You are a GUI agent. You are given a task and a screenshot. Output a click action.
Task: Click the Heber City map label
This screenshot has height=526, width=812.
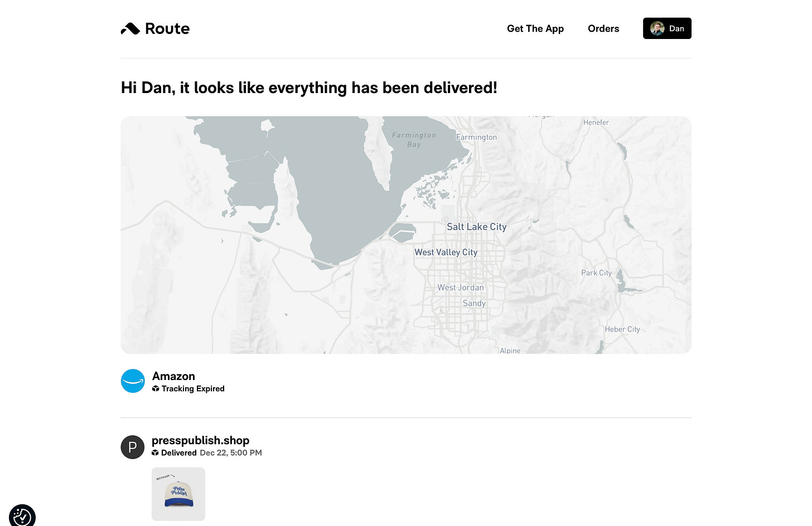point(622,329)
